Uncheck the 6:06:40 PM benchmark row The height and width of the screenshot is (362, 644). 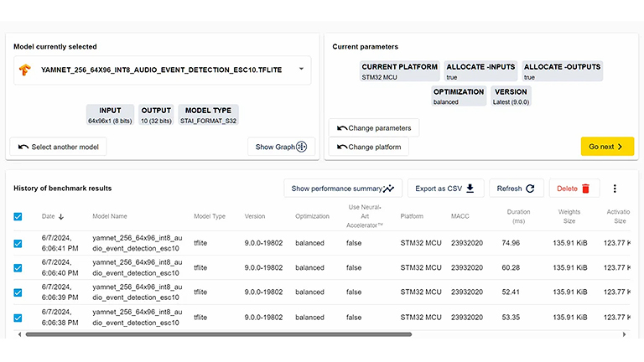coord(18,268)
